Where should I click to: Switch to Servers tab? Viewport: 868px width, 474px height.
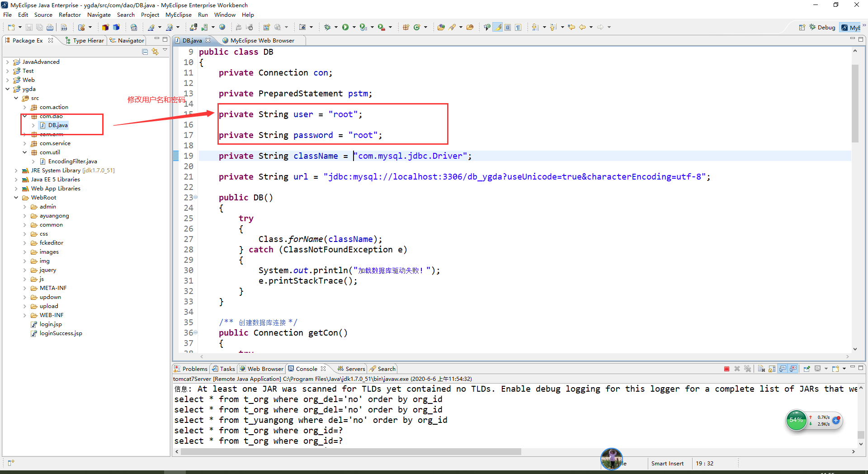(x=351, y=369)
